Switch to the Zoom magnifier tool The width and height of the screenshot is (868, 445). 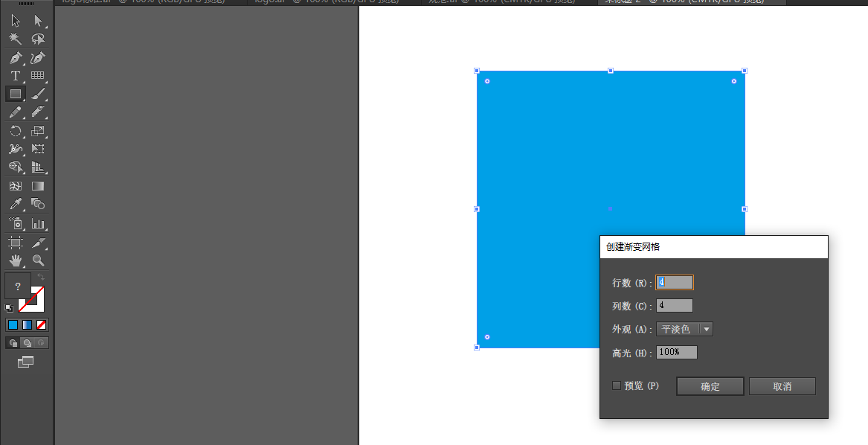(x=38, y=260)
